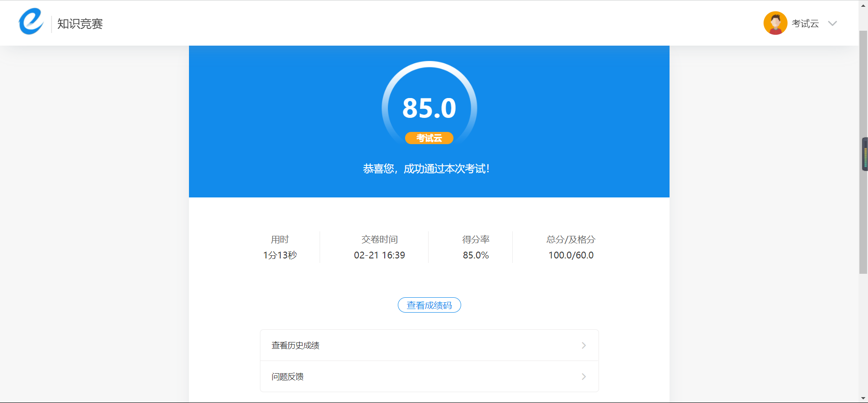868x403 pixels.
Task: Click the scrollbar down arrow
Action: tap(863, 399)
